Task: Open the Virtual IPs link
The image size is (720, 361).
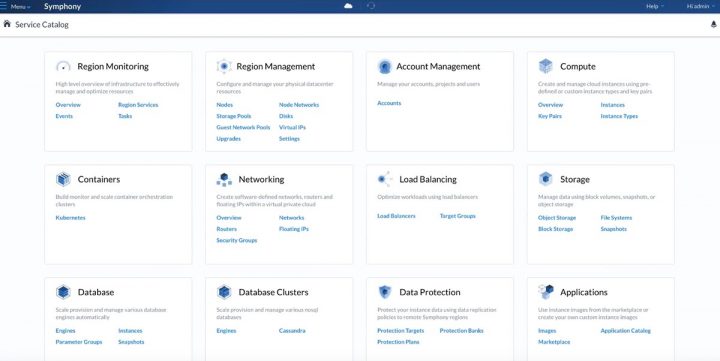Action: (x=292, y=127)
